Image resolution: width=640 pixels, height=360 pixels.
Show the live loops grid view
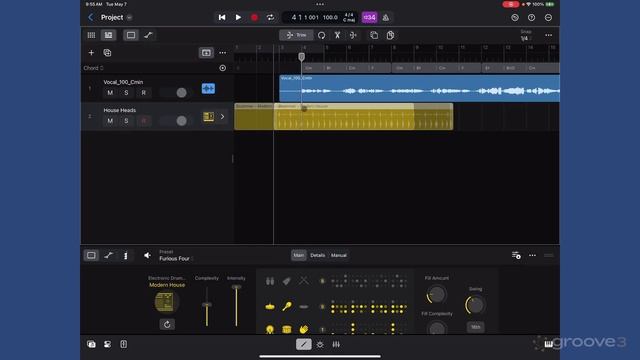click(91, 35)
